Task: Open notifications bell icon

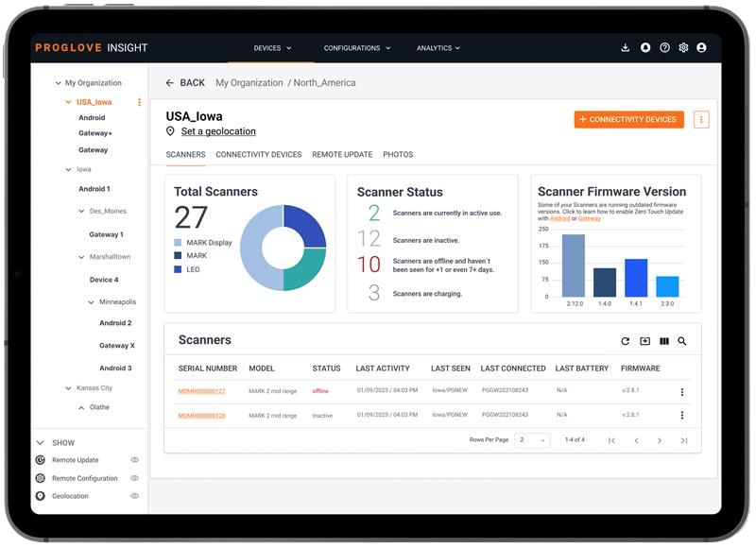Action: point(645,47)
